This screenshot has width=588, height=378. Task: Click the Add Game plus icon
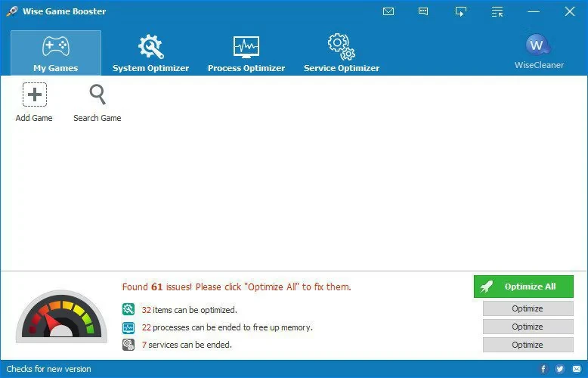pos(34,95)
